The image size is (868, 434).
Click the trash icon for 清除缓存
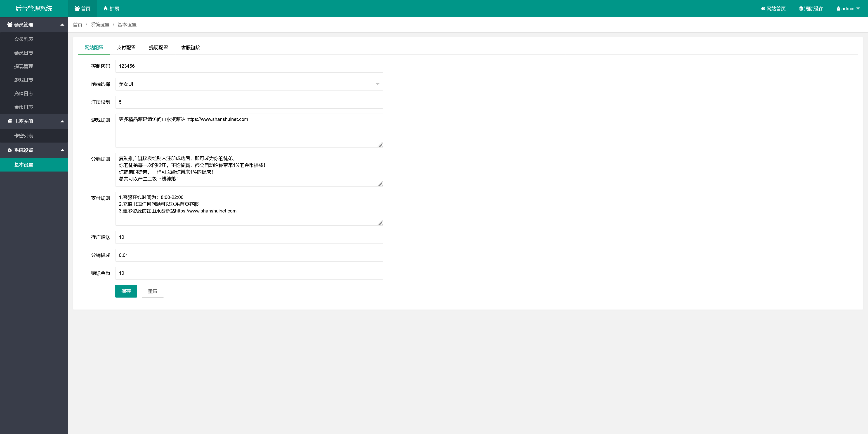(801, 9)
